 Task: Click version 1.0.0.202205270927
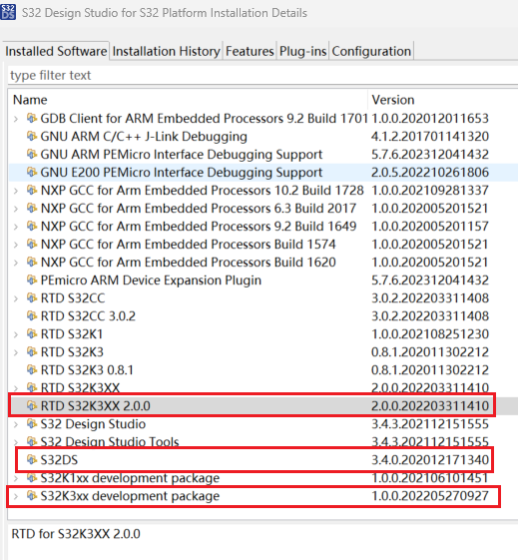point(430,496)
